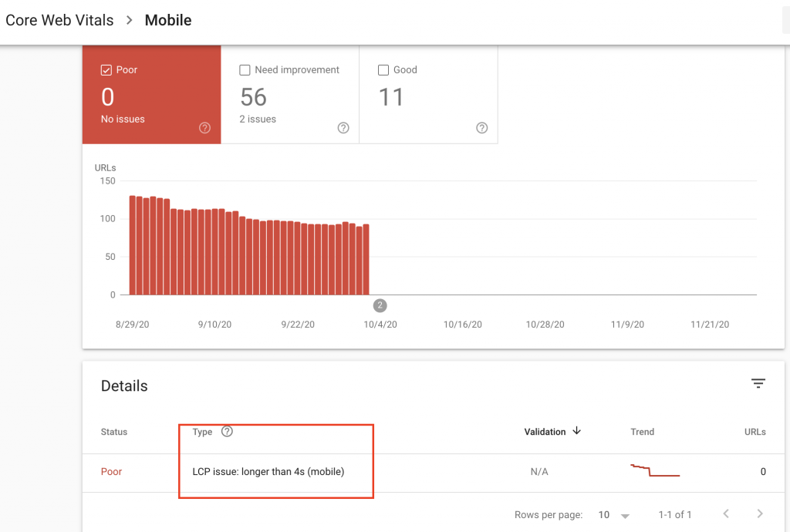
Task: Uncheck the Poor checkbox
Action: (106, 69)
